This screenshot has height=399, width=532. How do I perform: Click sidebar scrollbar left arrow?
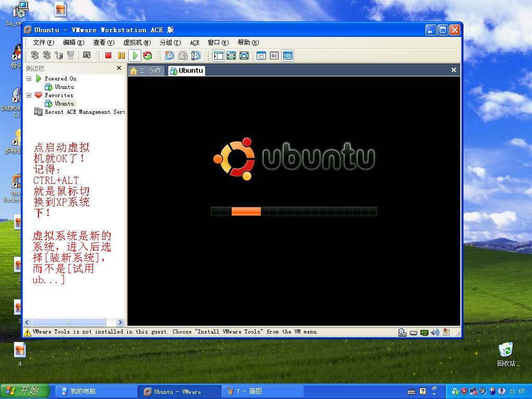[27, 322]
